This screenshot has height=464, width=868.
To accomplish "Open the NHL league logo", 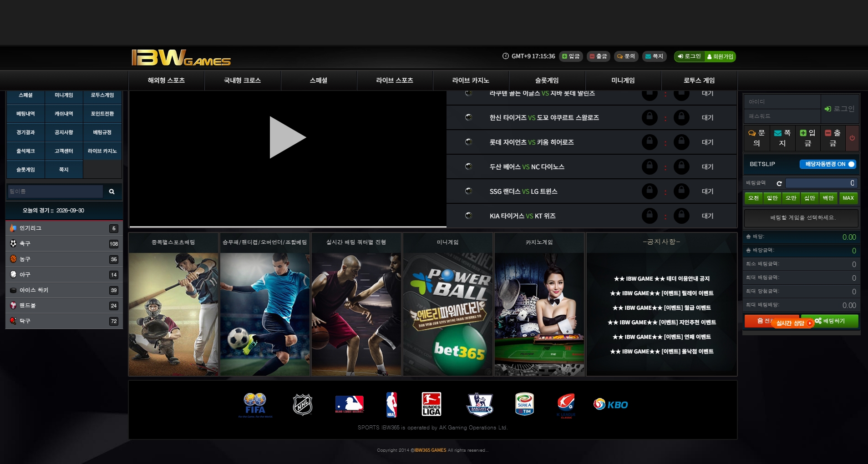I will 302,404.
